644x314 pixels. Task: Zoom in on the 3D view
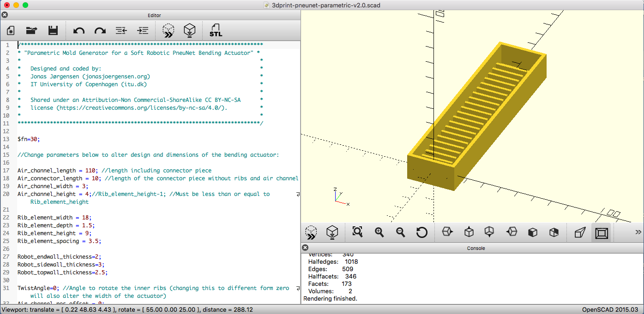379,232
